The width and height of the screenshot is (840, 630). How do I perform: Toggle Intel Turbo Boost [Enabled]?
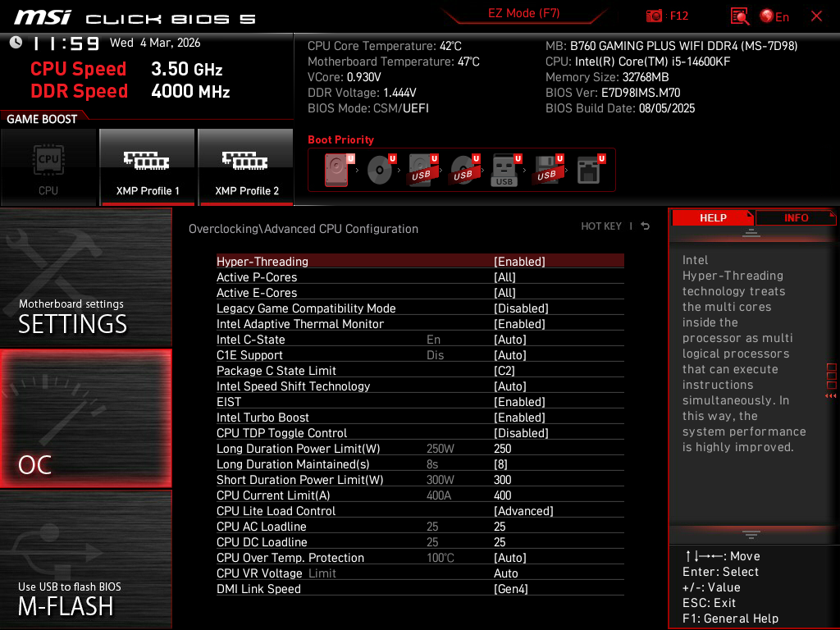point(519,417)
